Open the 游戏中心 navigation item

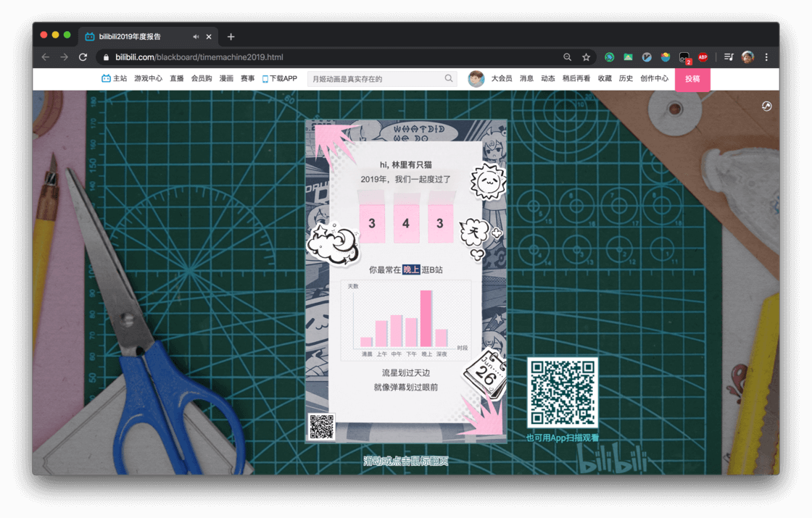[148, 79]
